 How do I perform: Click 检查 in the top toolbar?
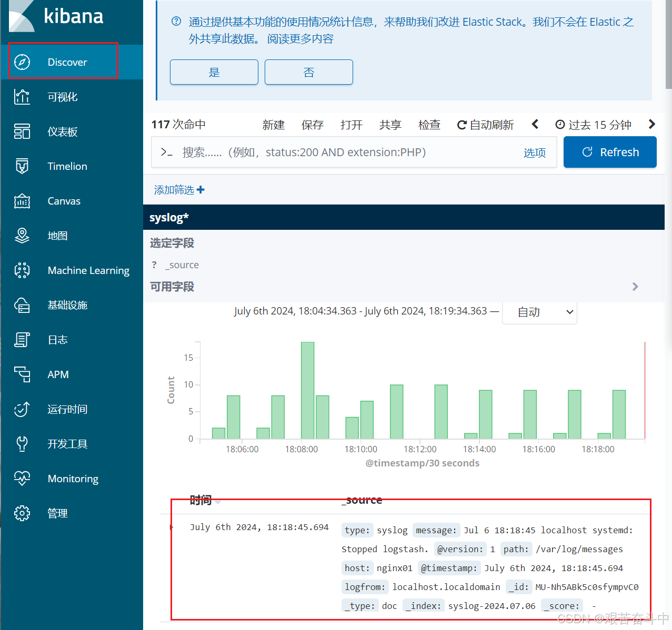(429, 125)
